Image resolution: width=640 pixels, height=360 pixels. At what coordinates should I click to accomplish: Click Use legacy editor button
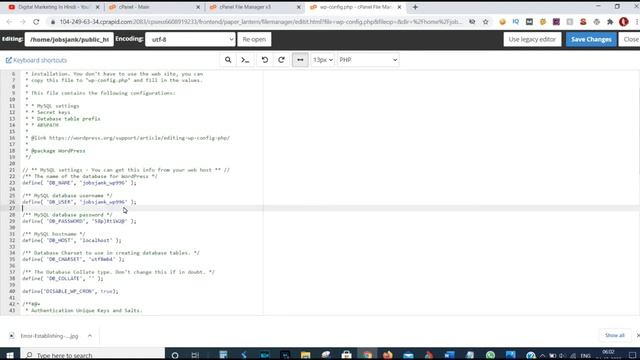[532, 40]
